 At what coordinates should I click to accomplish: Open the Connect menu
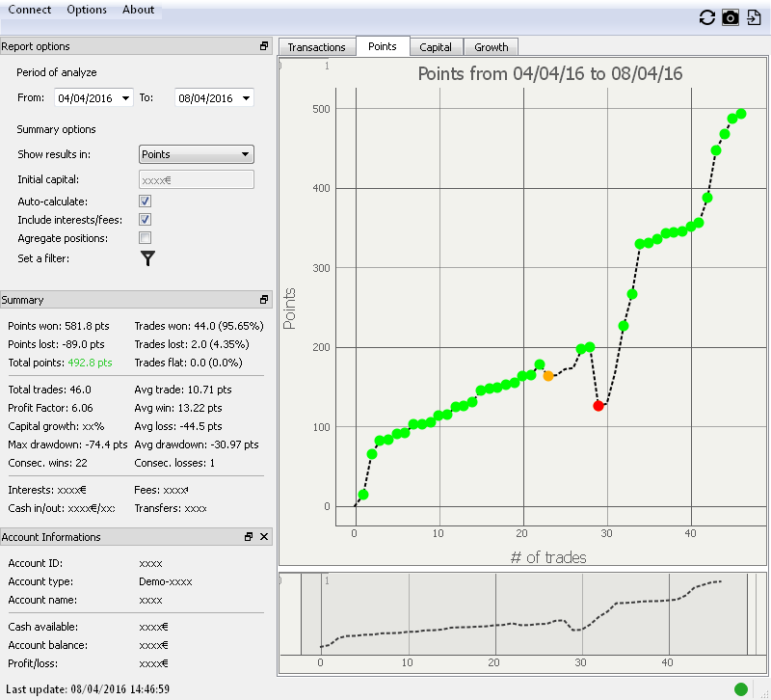click(x=30, y=10)
